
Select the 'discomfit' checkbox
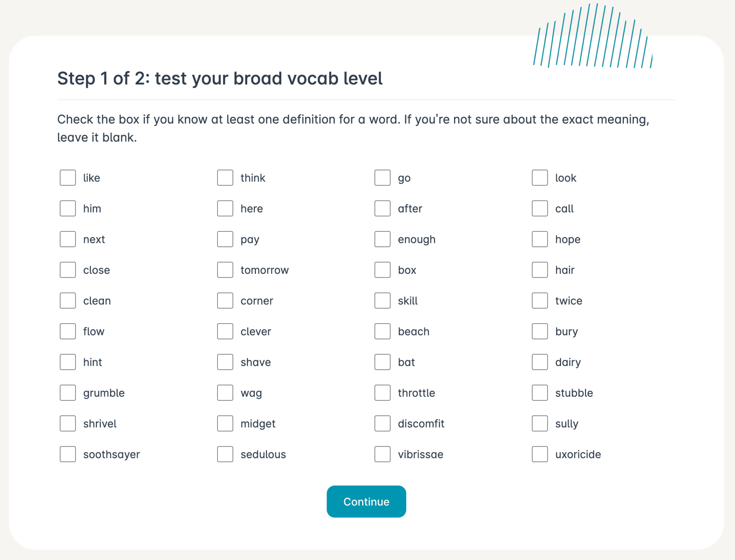(x=382, y=424)
